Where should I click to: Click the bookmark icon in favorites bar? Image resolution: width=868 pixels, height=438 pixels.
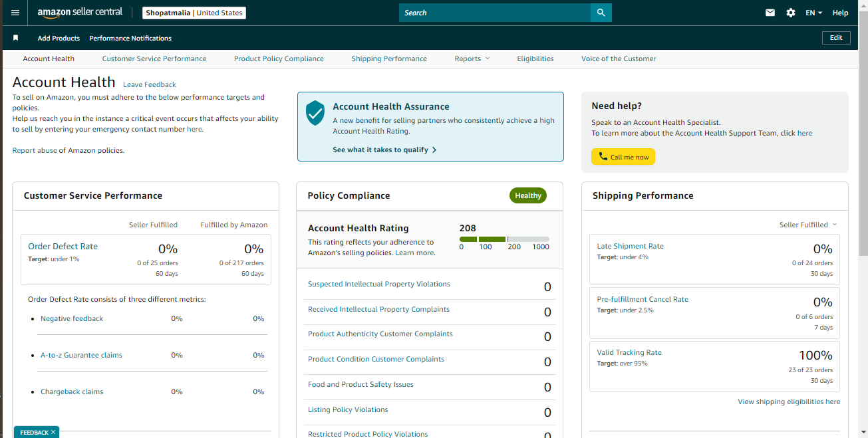(16, 38)
